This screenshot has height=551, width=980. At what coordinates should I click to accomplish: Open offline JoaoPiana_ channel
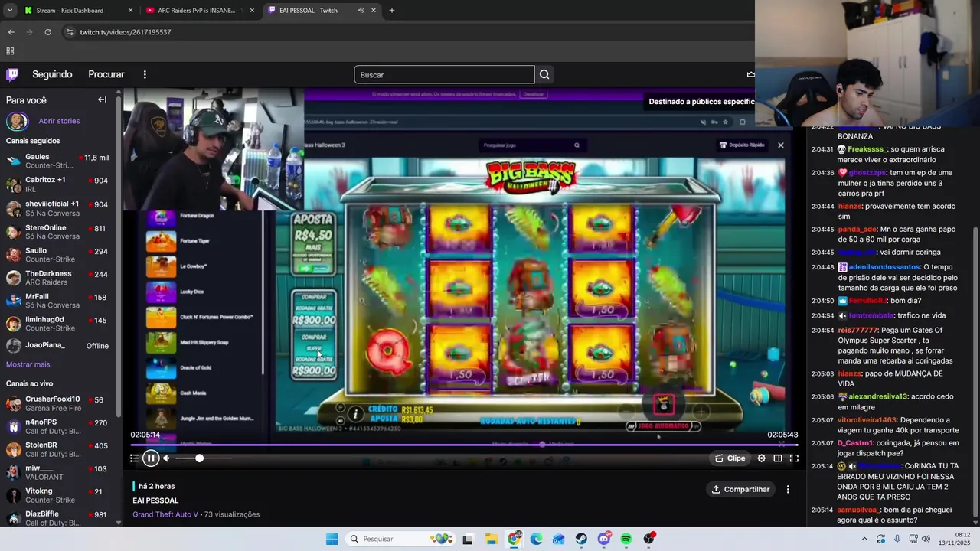pos(59,346)
